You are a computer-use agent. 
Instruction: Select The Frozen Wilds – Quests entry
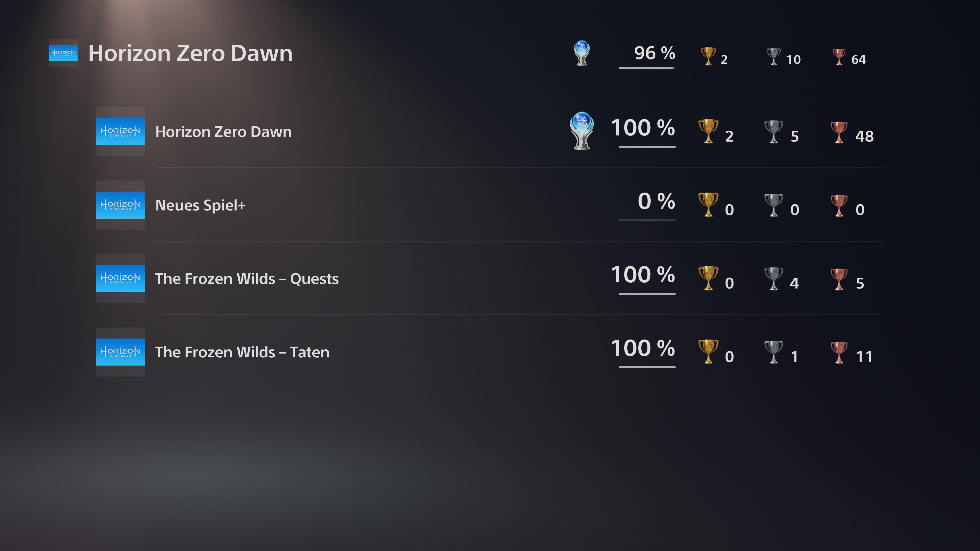pyautogui.click(x=490, y=278)
